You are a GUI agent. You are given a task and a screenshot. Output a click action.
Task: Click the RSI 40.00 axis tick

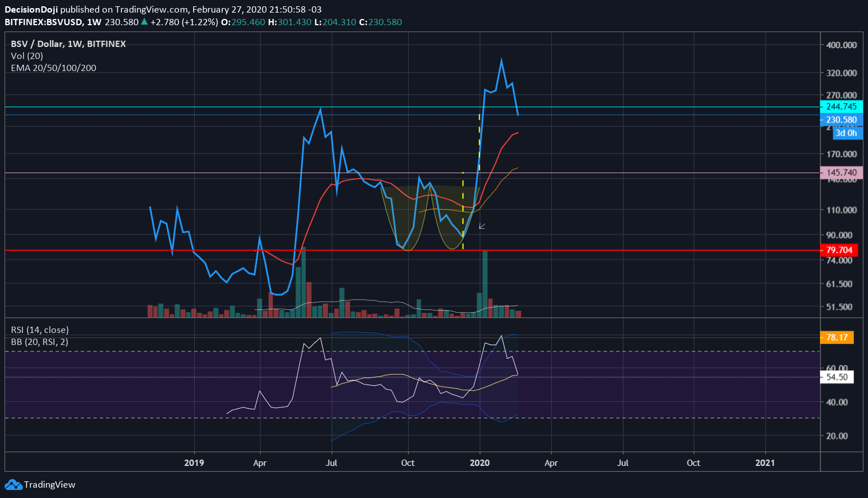[837, 402]
